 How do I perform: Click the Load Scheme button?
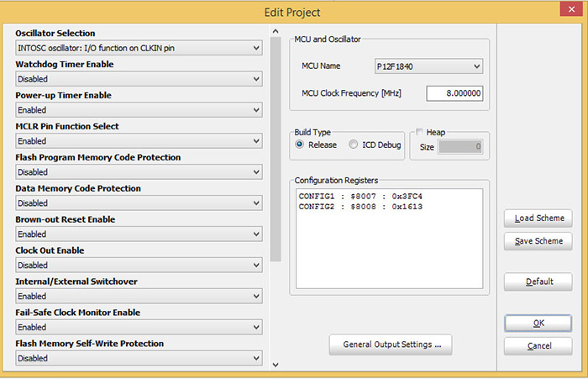point(538,218)
